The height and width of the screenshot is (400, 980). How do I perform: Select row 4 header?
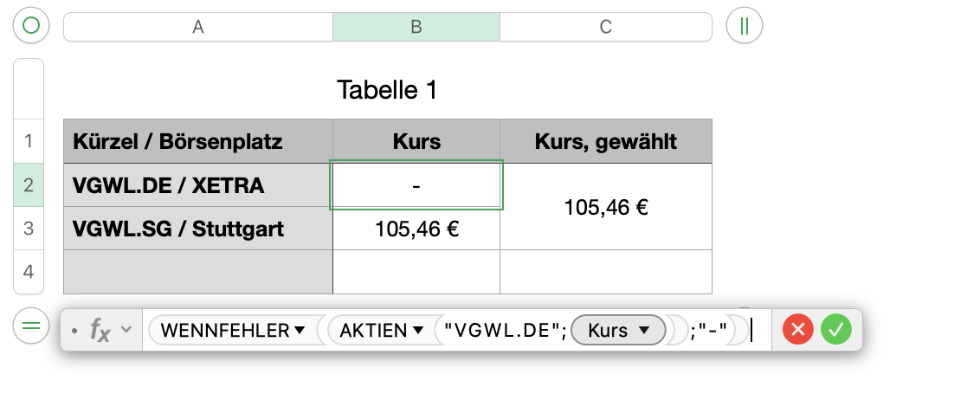(29, 272)
